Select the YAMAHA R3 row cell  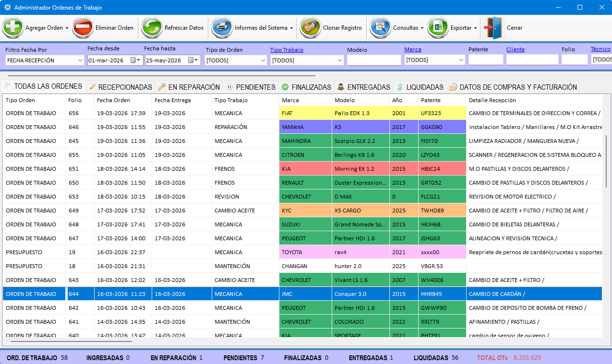point(360,127)
